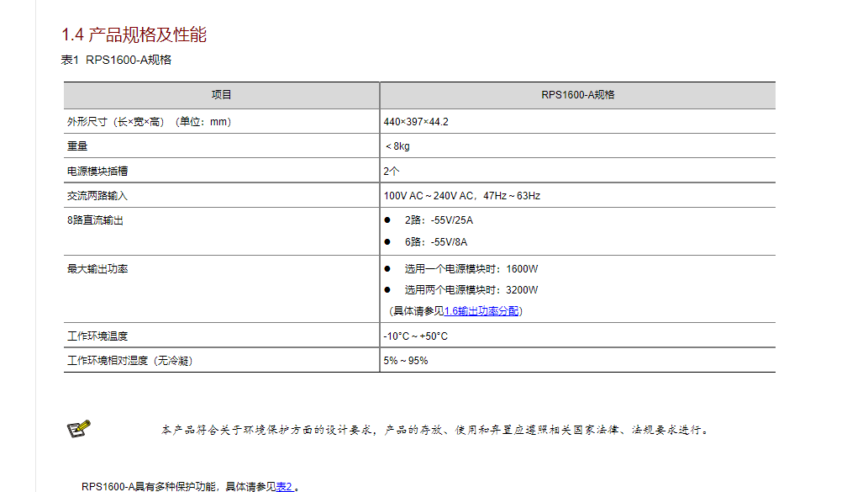Open the 1.6输出功率分配 link

[x=481, y=311]
